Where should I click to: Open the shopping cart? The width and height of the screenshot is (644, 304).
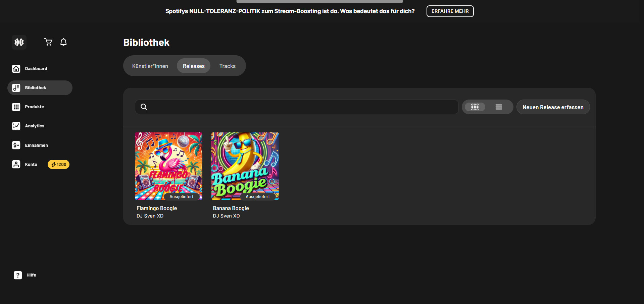click(48, 42)
